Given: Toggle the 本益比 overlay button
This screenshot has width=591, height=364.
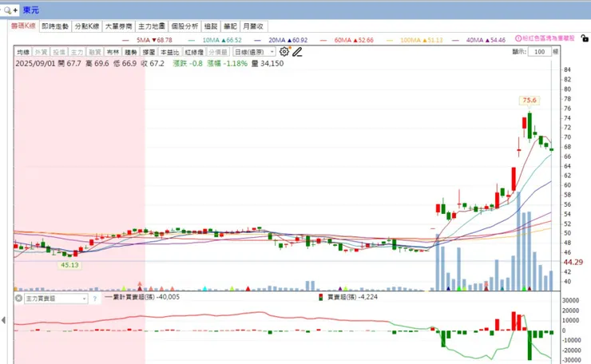Looking at the screenshot, I should pyautogui.click(x=169, y=52).
